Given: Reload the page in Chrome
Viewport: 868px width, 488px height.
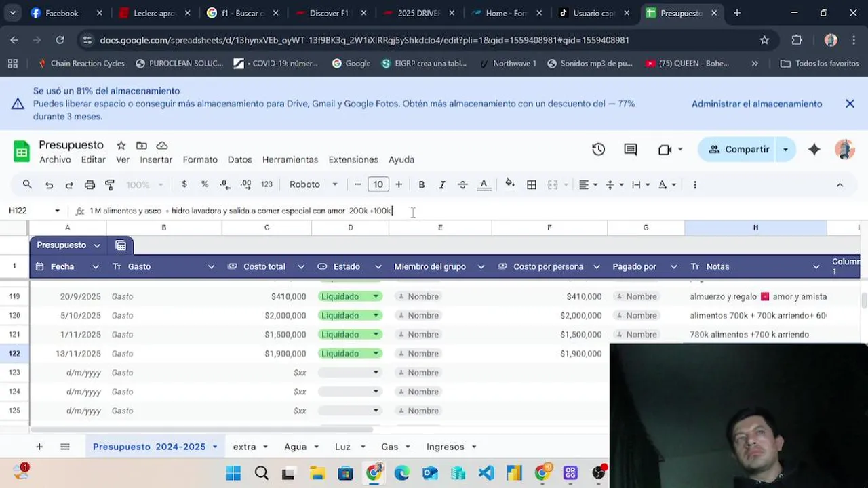Looking at the screenshot, I should (x=60, y=40).
